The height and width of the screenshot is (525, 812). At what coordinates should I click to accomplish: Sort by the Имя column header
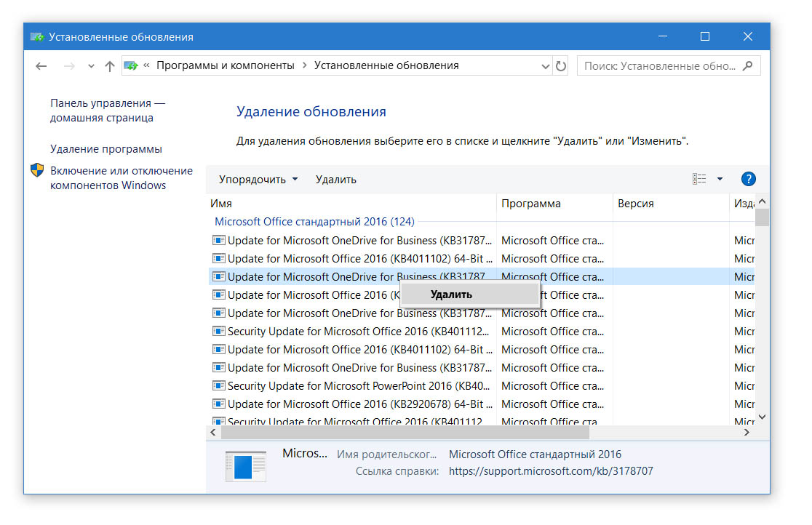[x=351, y=204]
